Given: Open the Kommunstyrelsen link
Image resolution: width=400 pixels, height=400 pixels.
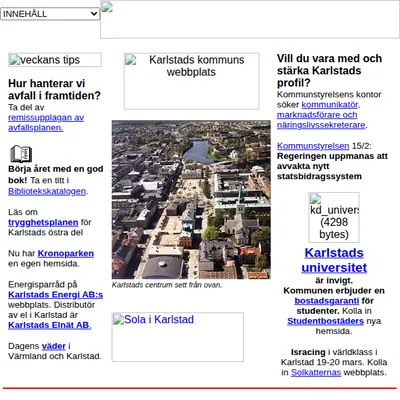Looking at the screenshot, I should tap(313, 146).
